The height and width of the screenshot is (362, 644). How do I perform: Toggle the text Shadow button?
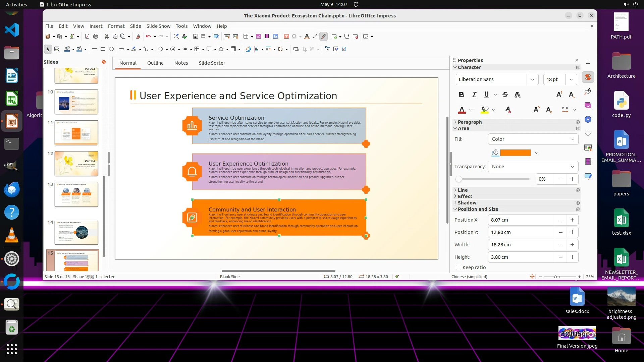pyautogui.click(x=518, y=95)
